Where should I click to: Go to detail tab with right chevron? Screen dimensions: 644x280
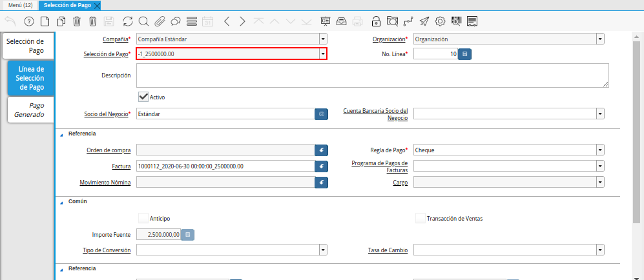point(243,21)
